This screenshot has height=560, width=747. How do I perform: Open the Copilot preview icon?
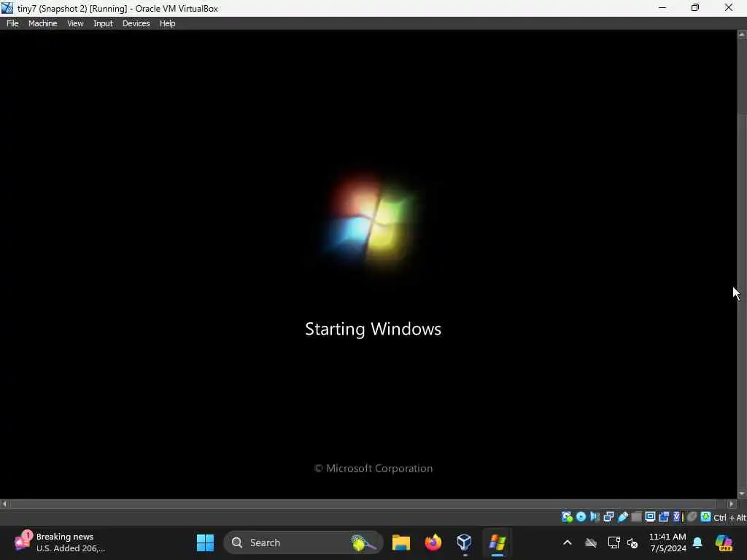coord(724,542)
